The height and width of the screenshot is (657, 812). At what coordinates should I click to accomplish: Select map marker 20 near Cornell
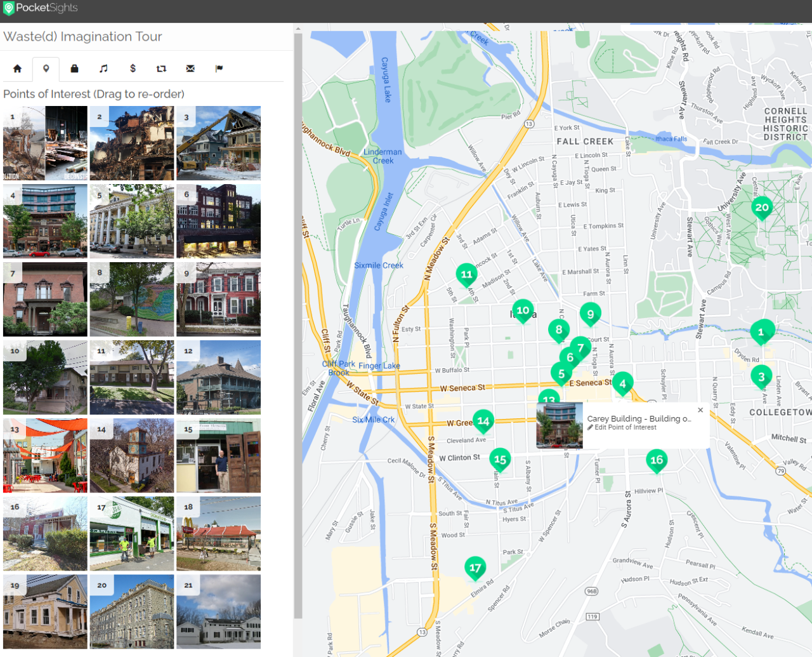pyautogui.click(x=762, y=208)
